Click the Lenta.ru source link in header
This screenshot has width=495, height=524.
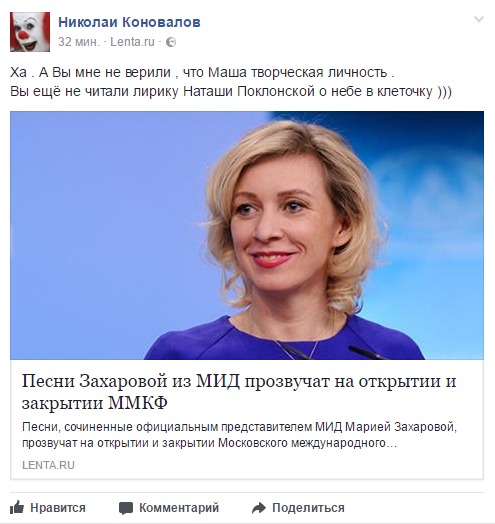pos(132,42)
